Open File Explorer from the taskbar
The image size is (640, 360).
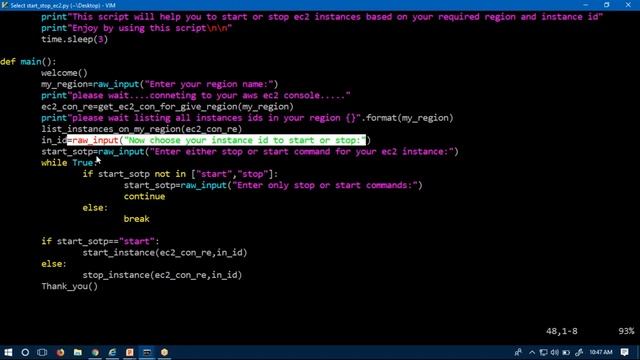coord(78,352)
